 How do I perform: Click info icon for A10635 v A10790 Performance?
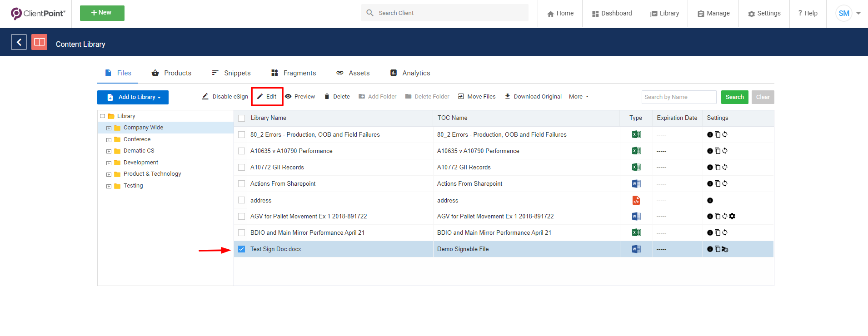[710, 151]
